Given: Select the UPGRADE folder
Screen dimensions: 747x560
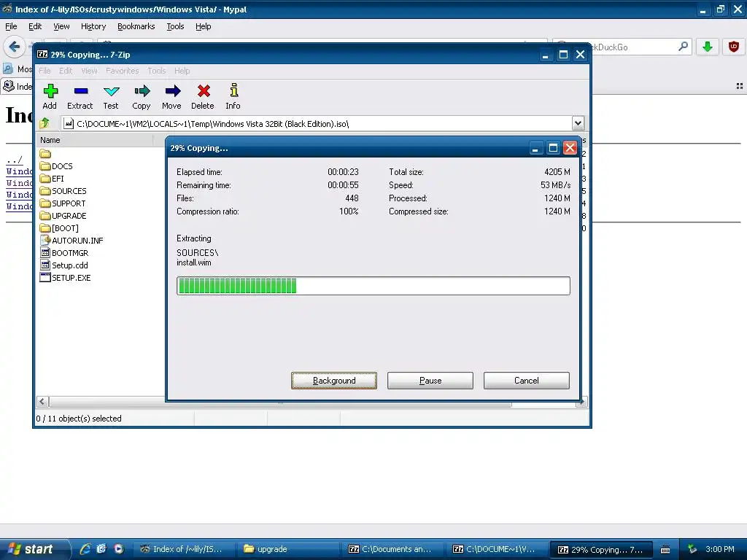Looking at the screenshot, I should pyautogui.click(x=63, y=216).
